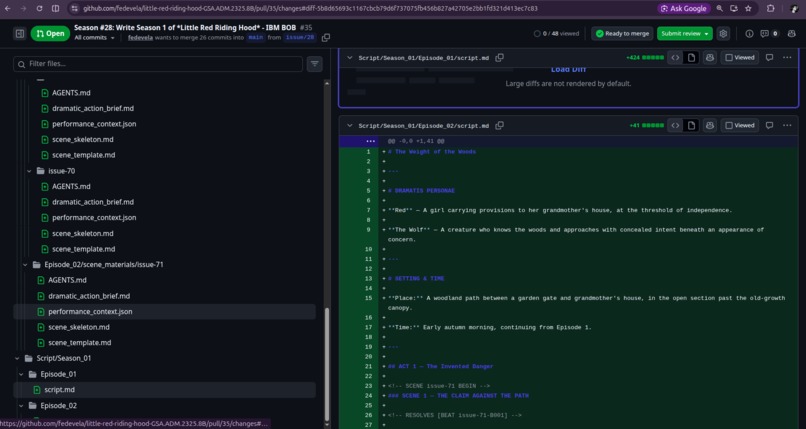Open the All commits dropdown
The width and height of the screenshot is (806, 429).
[x=95, y=38]
